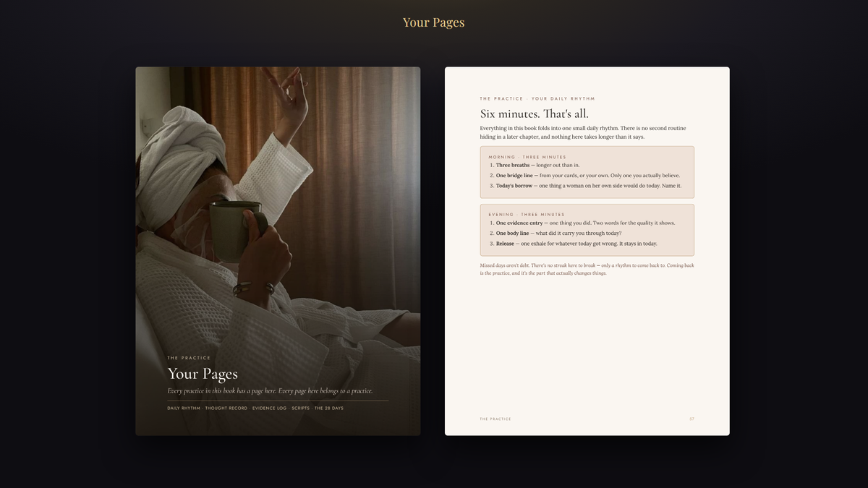The image size is (868, 488).
Task: Select the "Six minutes. That's all." heading
Action: [x=535, y=114]
